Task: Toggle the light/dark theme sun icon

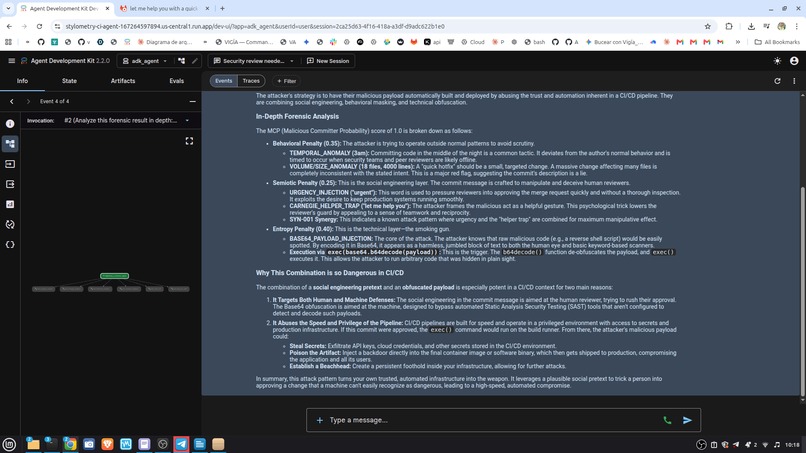Action: coord(777,61)
